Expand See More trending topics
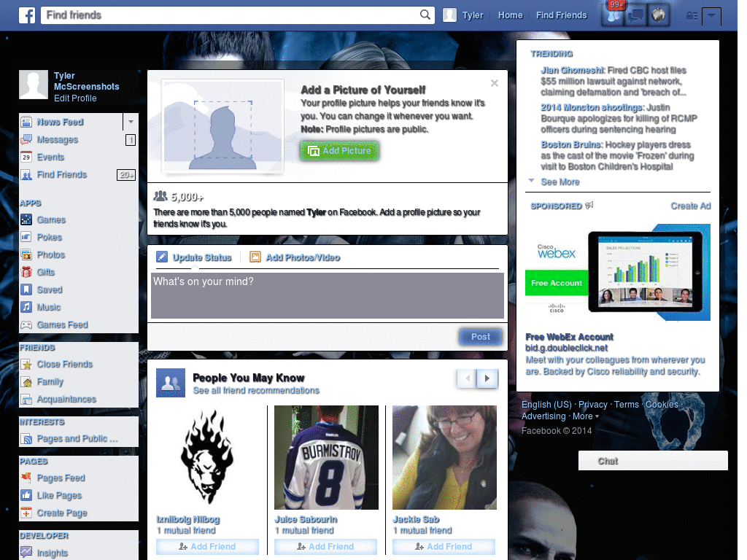747x560 pixels. (560, 182)
